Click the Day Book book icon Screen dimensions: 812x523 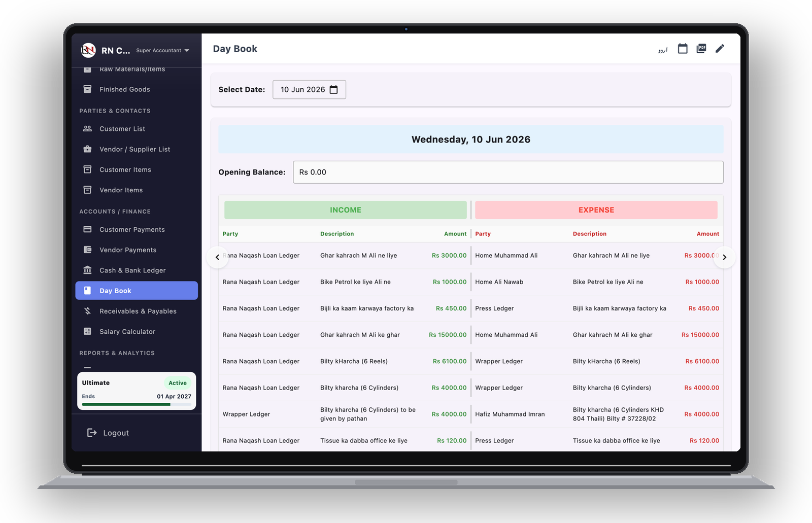click(87, 291)
